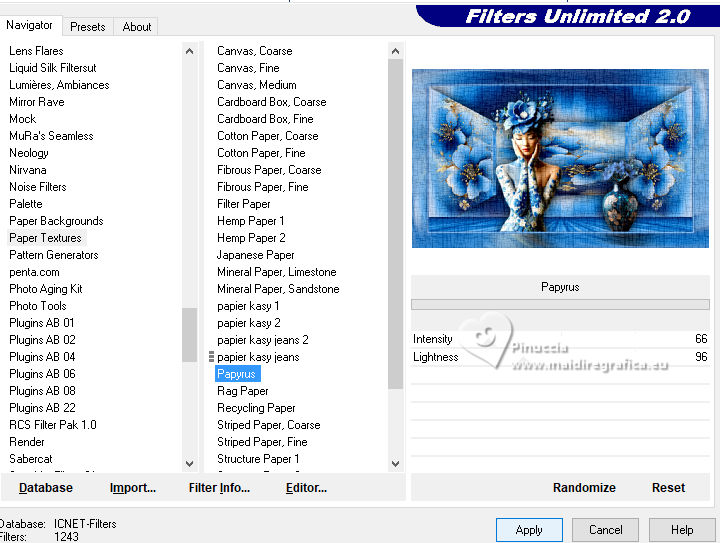Select the Paper Backgrounds category
This screenshot has height=543, width=720.
coord(56,221)
